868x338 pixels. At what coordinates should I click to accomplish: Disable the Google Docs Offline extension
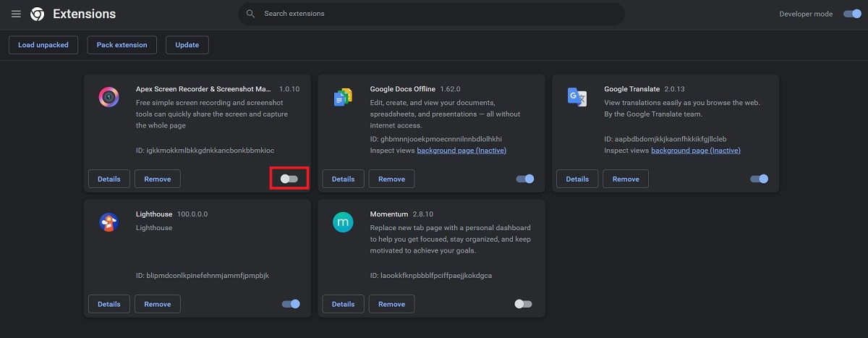pyautogui.click(x=525, y=179)
